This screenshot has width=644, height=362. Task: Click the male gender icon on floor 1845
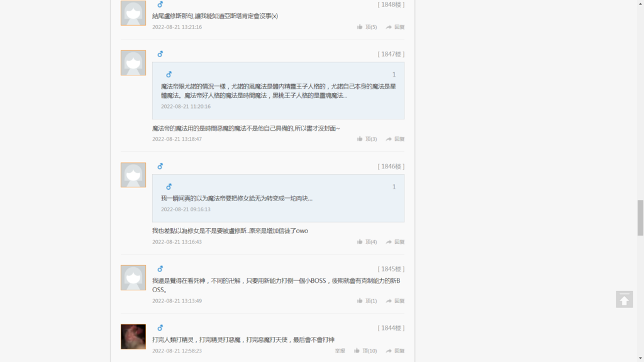[160, 269]
